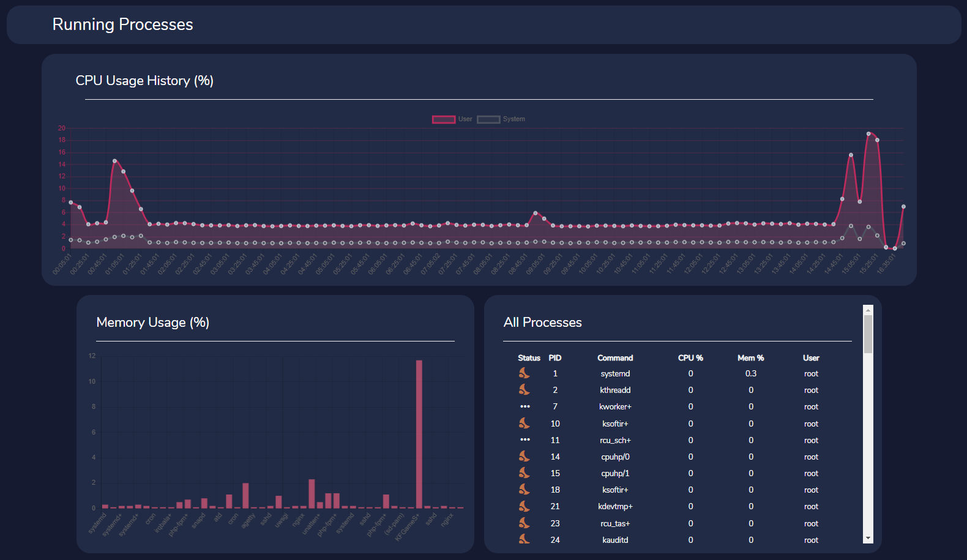Toggle the System series in CPU legend

point(501,119)
